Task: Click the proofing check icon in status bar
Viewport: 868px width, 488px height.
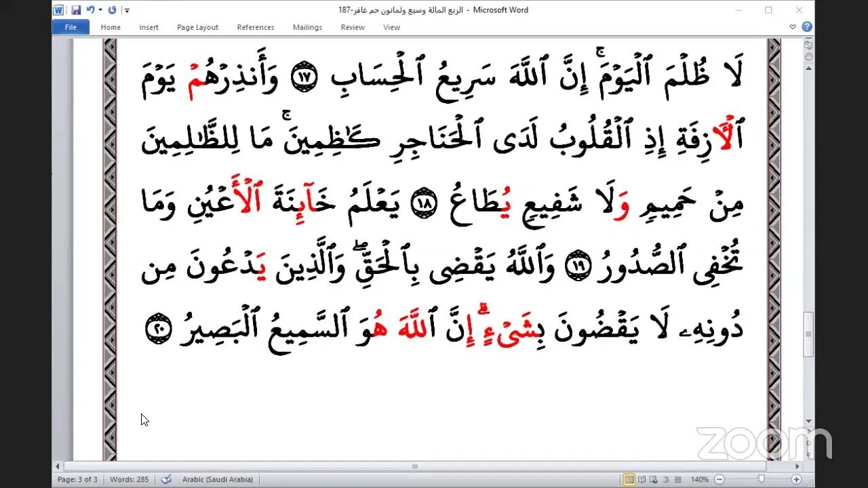Action: (166, 479)
